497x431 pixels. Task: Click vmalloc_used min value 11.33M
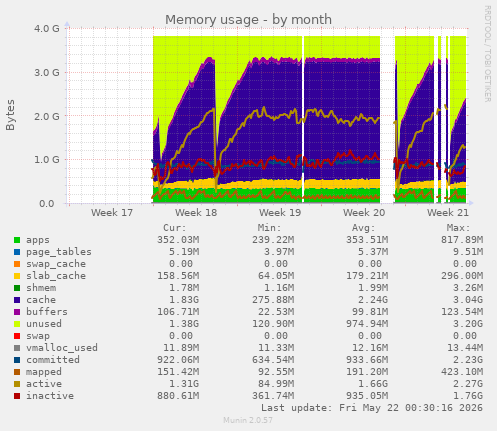(x=276, y=348)
